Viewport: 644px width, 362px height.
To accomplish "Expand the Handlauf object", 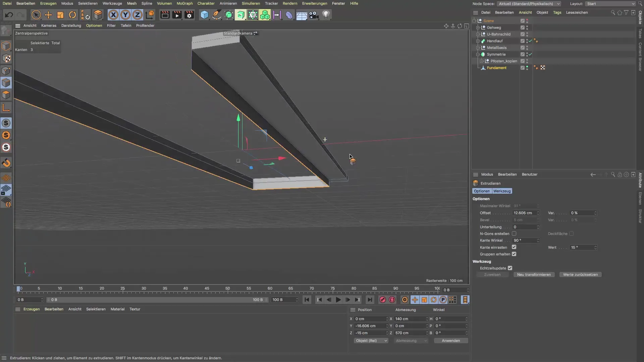I will click(x=478, y=41).
